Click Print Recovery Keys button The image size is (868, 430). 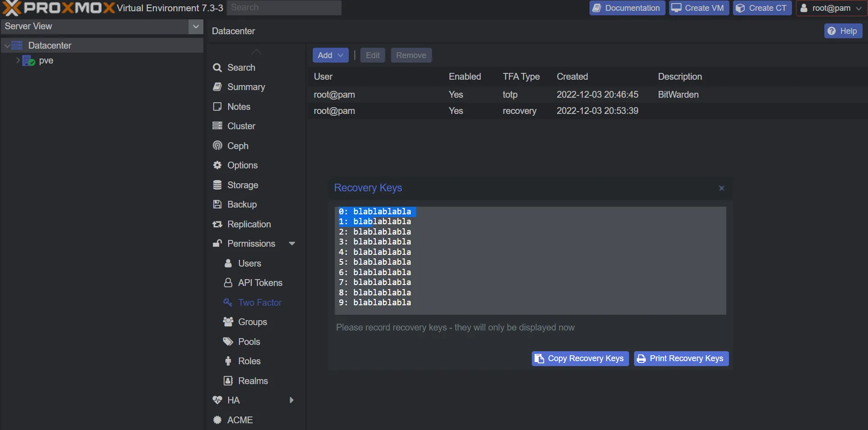(x=681, y=358)
